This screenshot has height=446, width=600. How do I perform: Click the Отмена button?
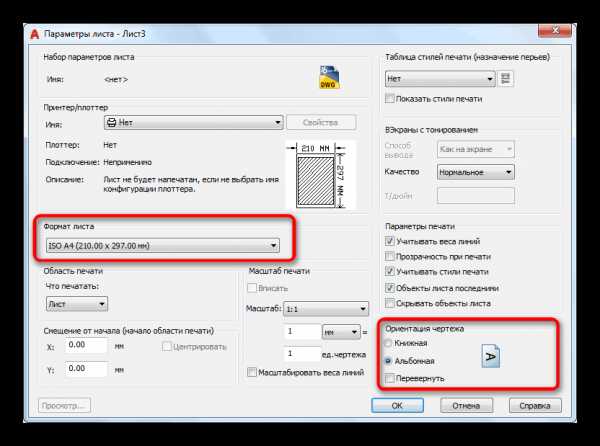tap(466, 405)
